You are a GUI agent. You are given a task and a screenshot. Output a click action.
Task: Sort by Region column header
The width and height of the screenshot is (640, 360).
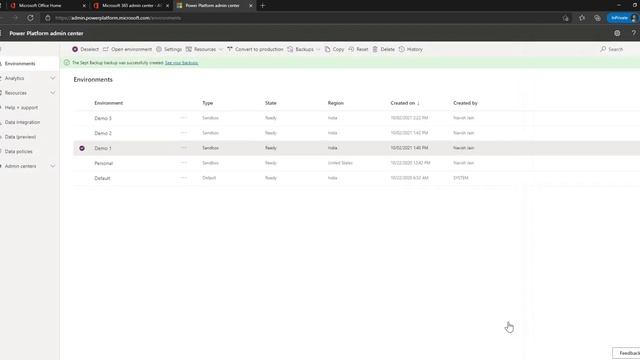tap(336, 103)
